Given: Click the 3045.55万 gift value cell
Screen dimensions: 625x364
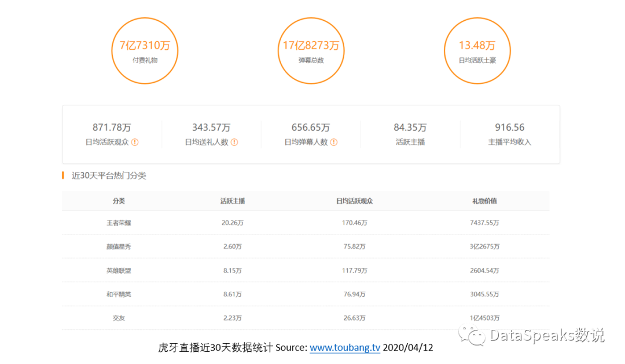Looking at the screenshot, I should pyautogui.click(x=484, y=294).
